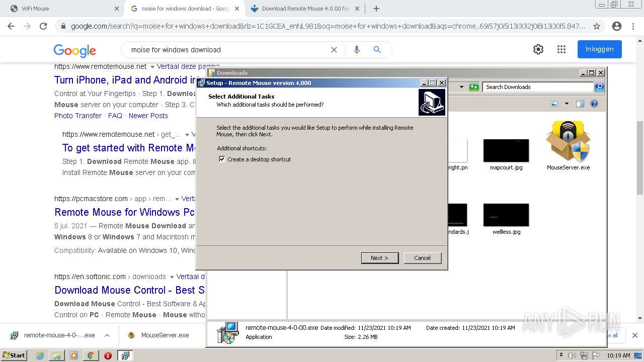Click the search magnifier in Downloads window
This screenshot has width=644, height=362.
pyautogui.click(x=599, y=87)
